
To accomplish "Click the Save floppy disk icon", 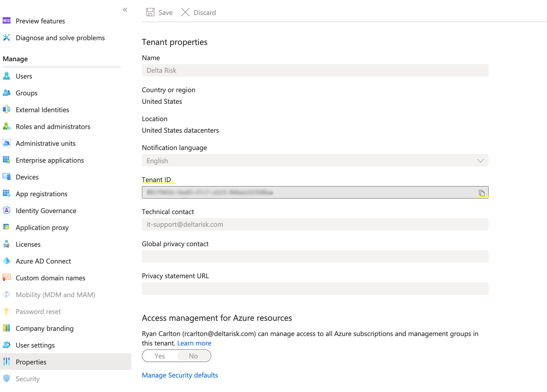I will click(150, 12).
